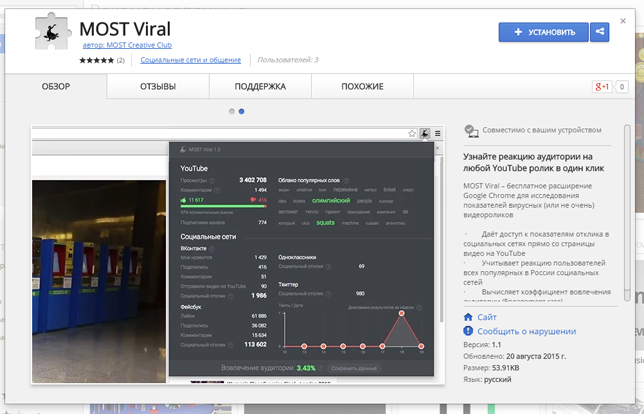Click help icon beside Вовлечение аудитории percentage
The image size is (644, 414).
point(320,368)
